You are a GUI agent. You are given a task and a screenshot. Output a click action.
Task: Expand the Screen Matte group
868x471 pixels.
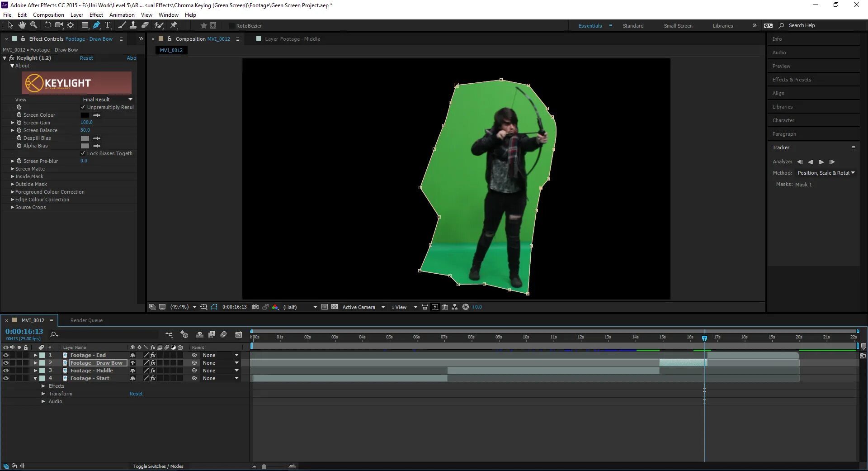coord(13,169)
